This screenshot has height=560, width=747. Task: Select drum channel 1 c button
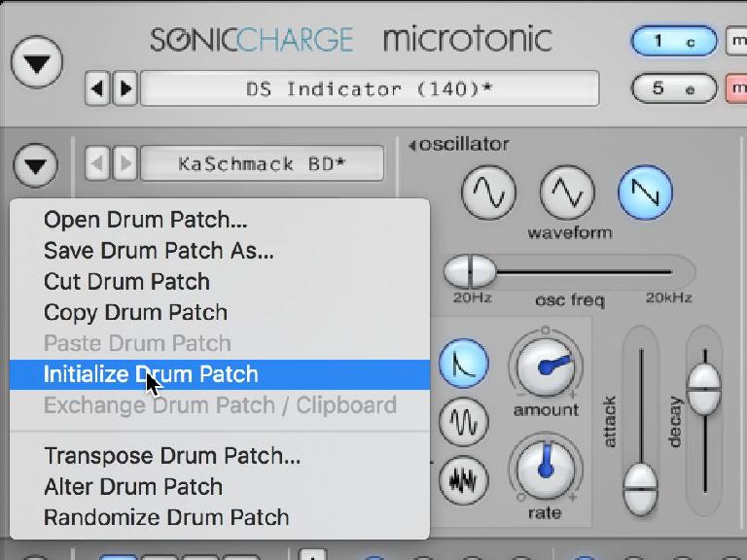click(674, 41)
